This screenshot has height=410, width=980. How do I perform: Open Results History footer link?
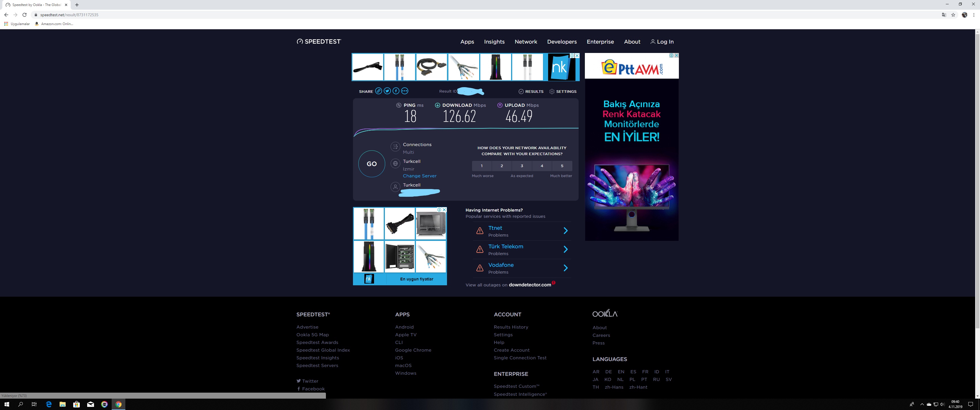point(511,327)
